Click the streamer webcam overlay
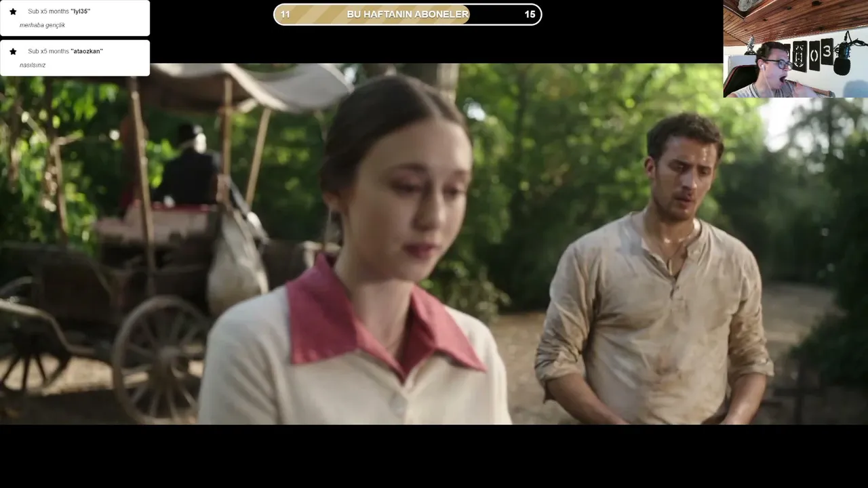This screenshot has height=488, width=868. 795,49
